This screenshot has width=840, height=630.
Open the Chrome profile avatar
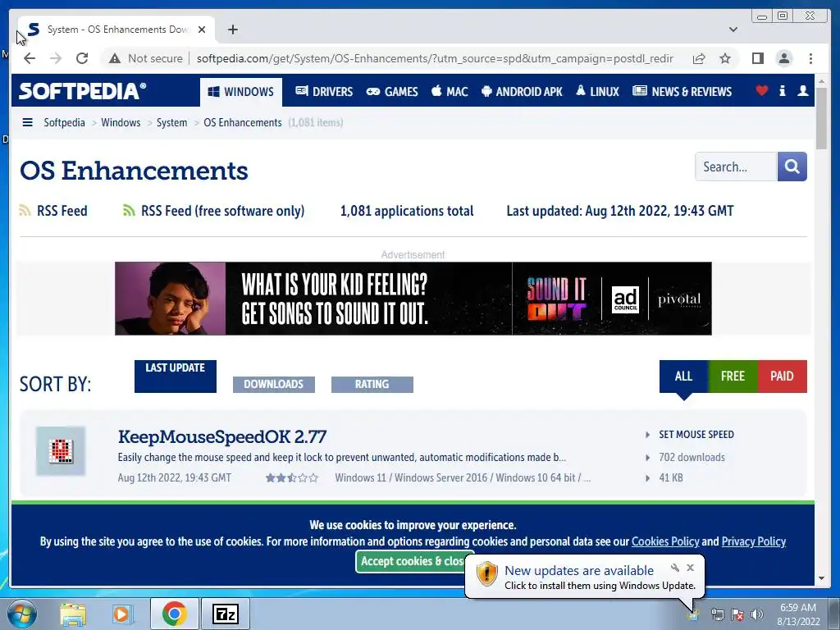[783, 58]
